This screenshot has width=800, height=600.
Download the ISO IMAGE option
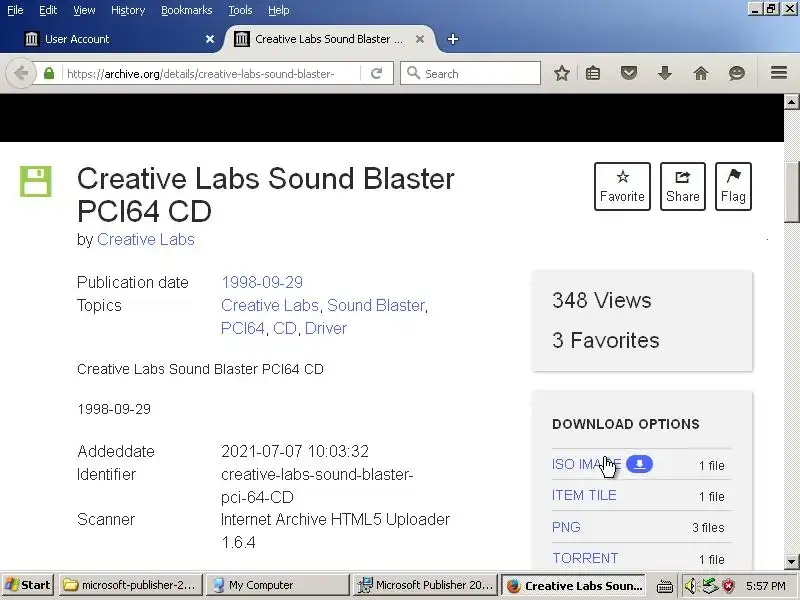[x=587, y=464]
